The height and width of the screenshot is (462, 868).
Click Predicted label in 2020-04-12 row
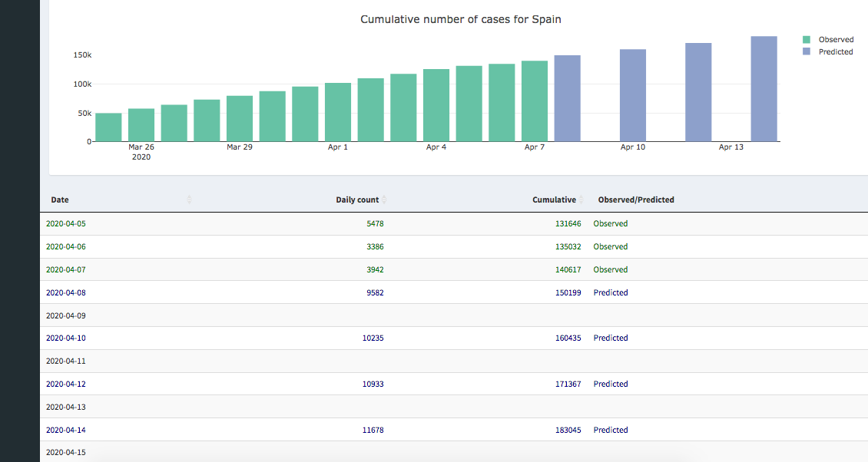click(611, 384)
